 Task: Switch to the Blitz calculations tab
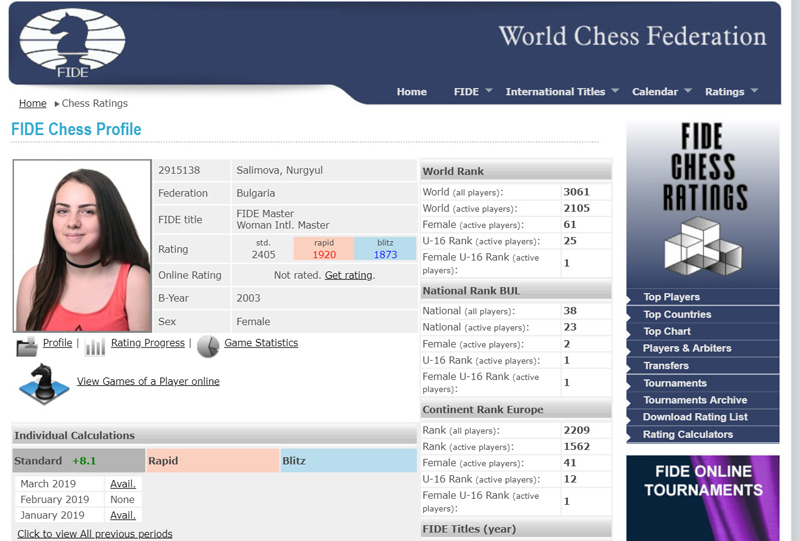348,460
